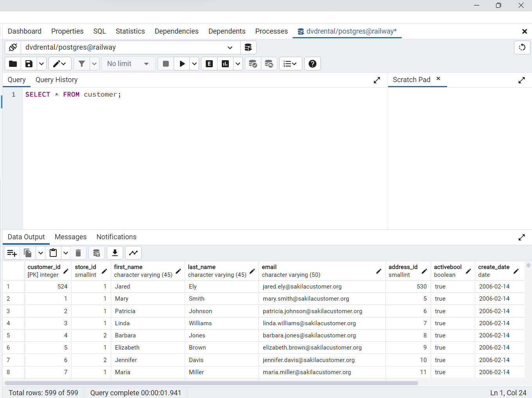Click the horizontal scrollbar of results
This screenshot has height=398, width=532.
[x=211, y=383]
